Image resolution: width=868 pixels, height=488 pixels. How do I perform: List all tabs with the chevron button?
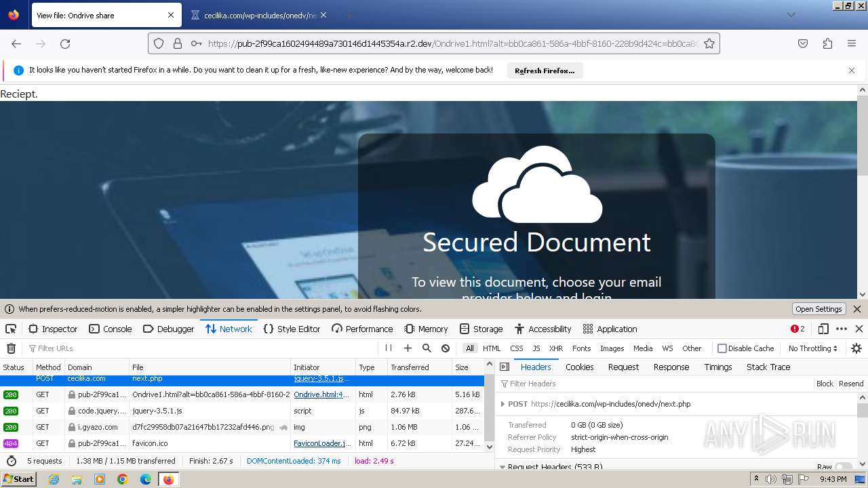click(x=791, y=15)
